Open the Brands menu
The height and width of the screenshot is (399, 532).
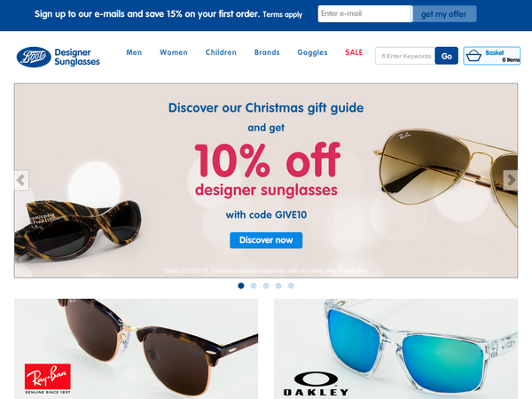pyautogui.click(x=267, y=52)
